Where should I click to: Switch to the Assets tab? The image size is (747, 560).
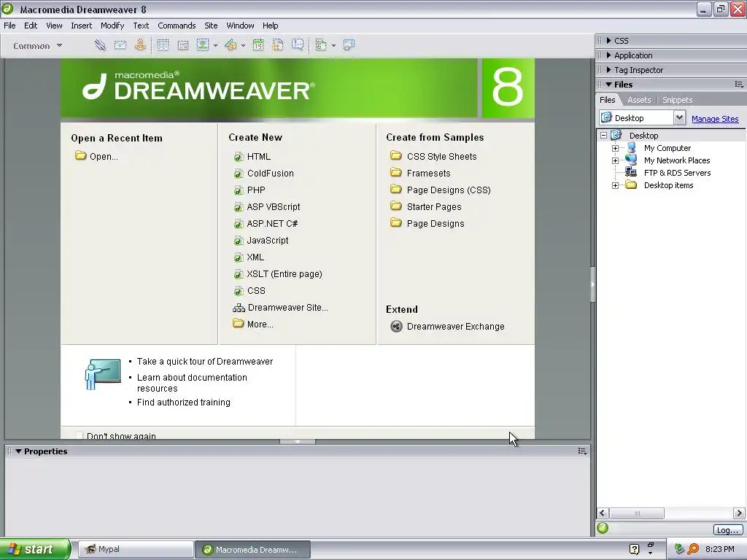click(639, 100)
